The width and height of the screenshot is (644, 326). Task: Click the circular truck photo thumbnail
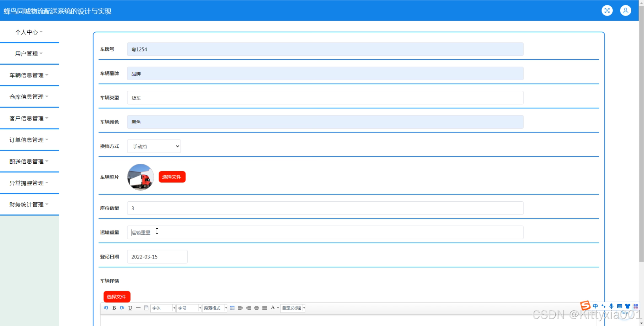(140, 177)
